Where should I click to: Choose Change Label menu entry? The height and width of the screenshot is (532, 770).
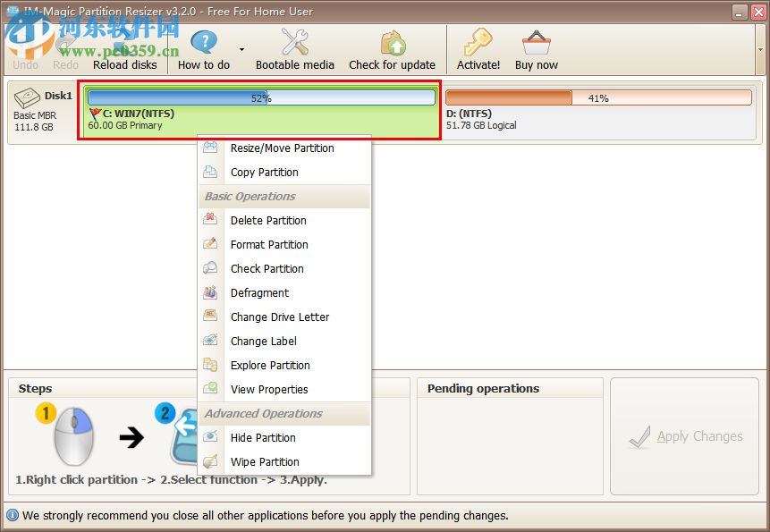(284, 341)
